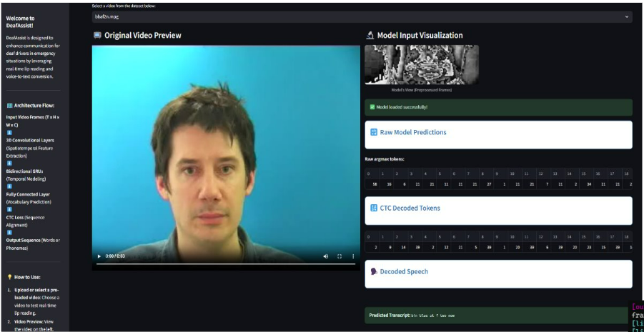Click the Raw argmax tokens label
Screen dimensions: 644x332
click(385, 159)
